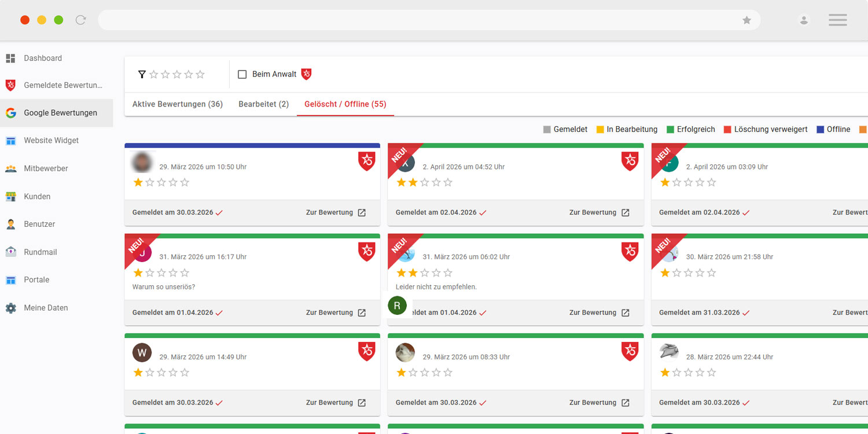Open the Rundmail mail icon
868x434 pixels.
tap(10, 252)
